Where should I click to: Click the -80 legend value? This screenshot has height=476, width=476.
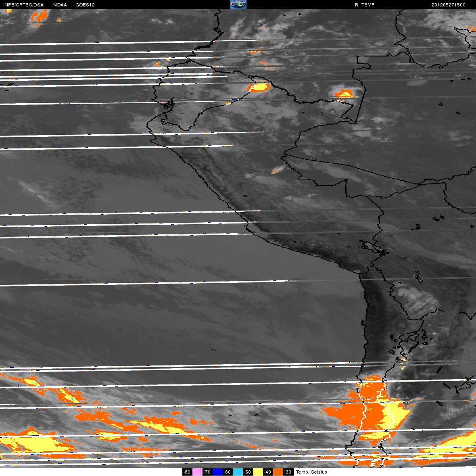click(x=187, y=472)
